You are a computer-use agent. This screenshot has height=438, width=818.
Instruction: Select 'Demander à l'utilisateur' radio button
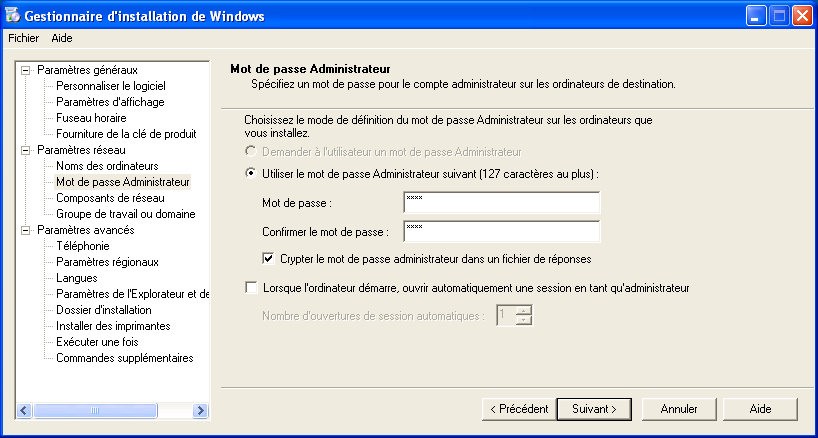tap(251, 152)
